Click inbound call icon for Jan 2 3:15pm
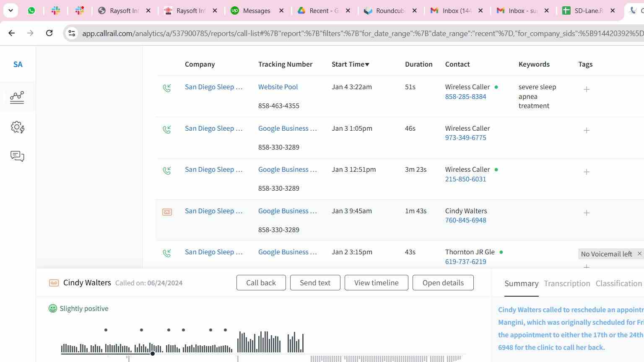Image resolution: width=644 pixels, height=362 pixels. pyautogui.click(x=167, y=253)
